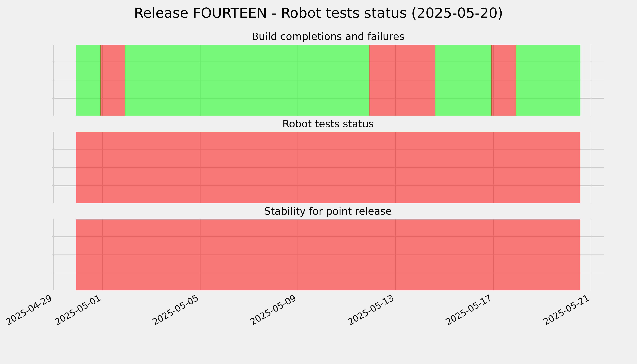
Task: Click the red build failure block around May 13
Action: point(402,80)
